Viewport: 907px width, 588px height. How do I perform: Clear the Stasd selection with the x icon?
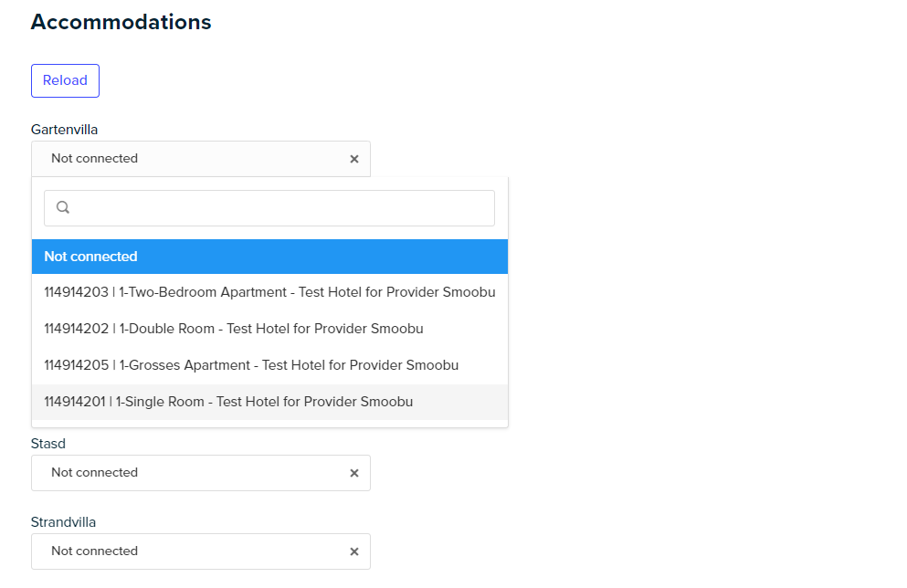(x=354, y=473)
